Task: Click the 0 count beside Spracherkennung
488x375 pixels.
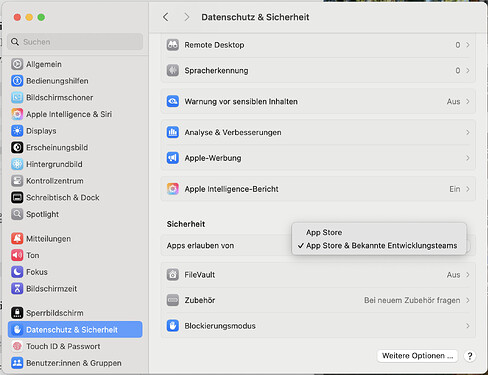Action: coord(458,70)
